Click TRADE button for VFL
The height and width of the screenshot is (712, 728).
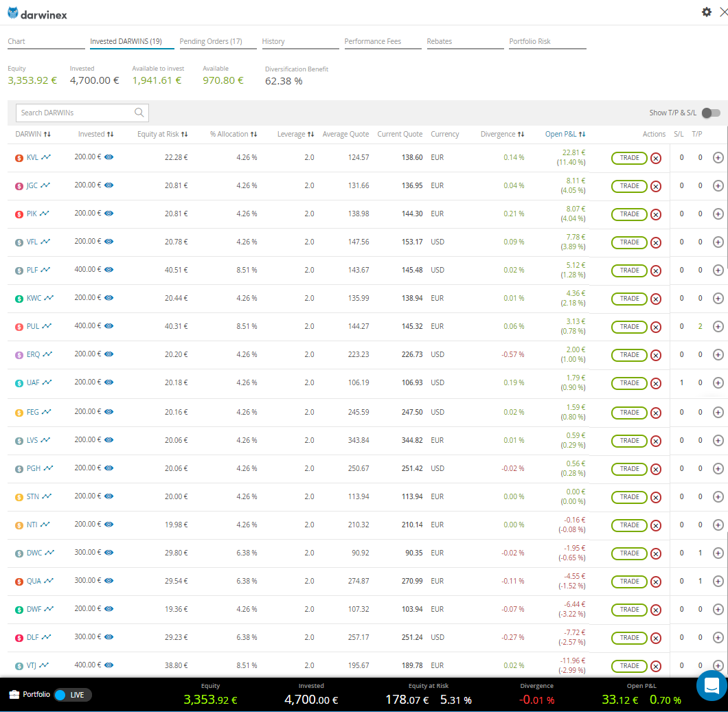tap(629, 242)
